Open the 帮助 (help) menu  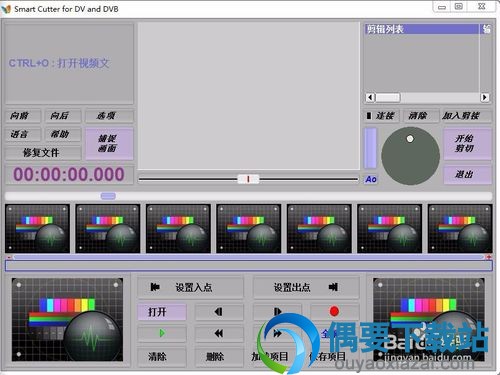point(63,134)
